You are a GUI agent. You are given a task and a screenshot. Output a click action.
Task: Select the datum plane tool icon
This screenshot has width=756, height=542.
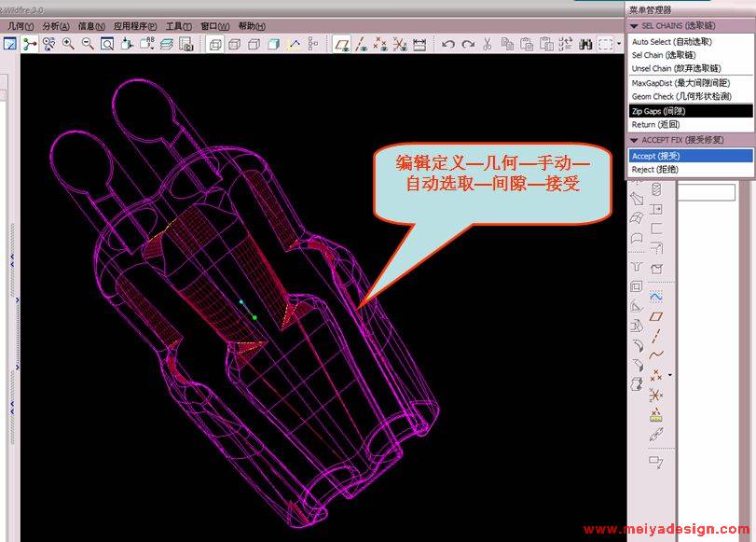tap(656, 316)
